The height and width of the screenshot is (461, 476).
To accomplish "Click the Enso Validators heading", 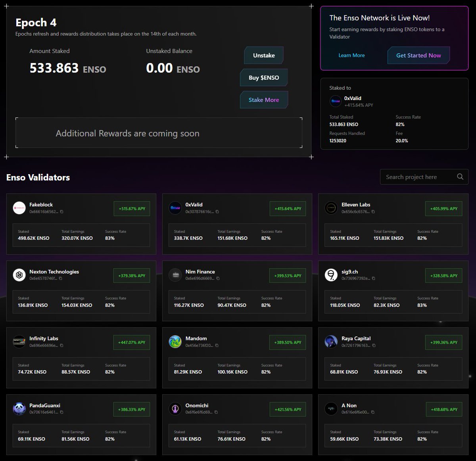I will tap(38, 177).
